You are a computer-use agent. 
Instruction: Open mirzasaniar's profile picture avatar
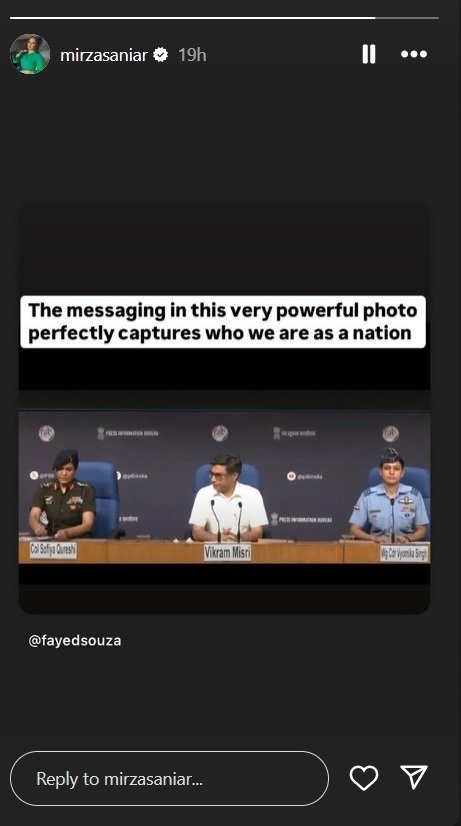30,54
